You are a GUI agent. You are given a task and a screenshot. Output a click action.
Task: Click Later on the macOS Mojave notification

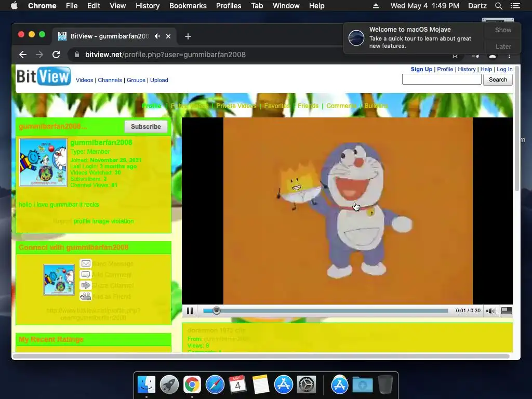tap(503, 46)
